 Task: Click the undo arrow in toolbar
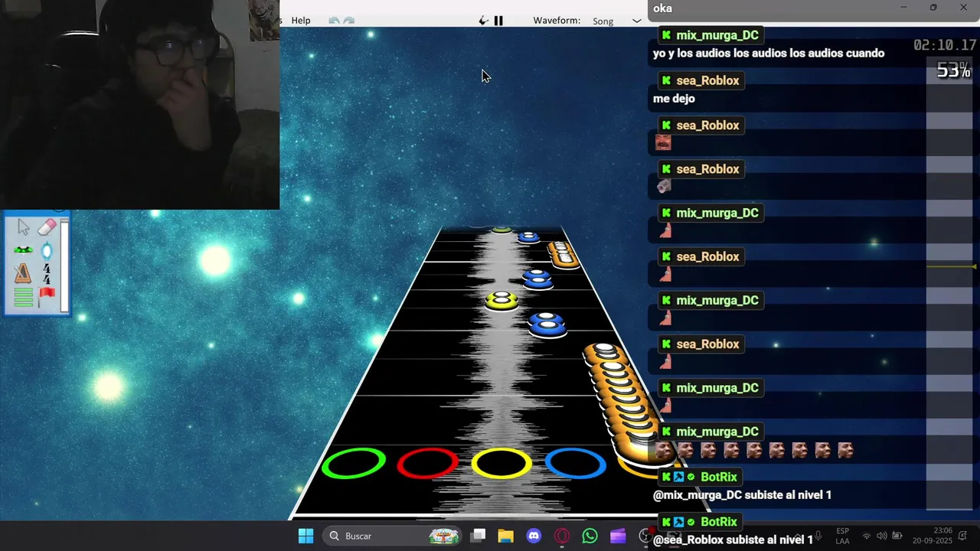(334, 21)
